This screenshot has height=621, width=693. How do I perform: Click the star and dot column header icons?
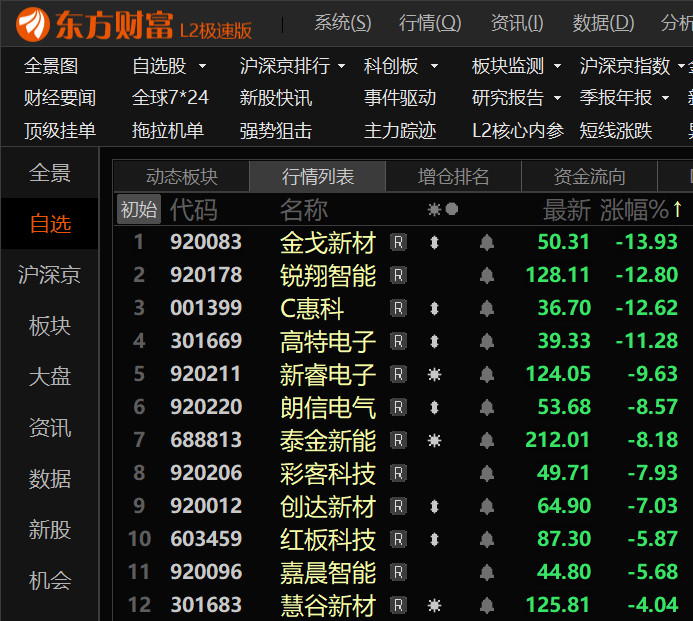coord(443,209)
